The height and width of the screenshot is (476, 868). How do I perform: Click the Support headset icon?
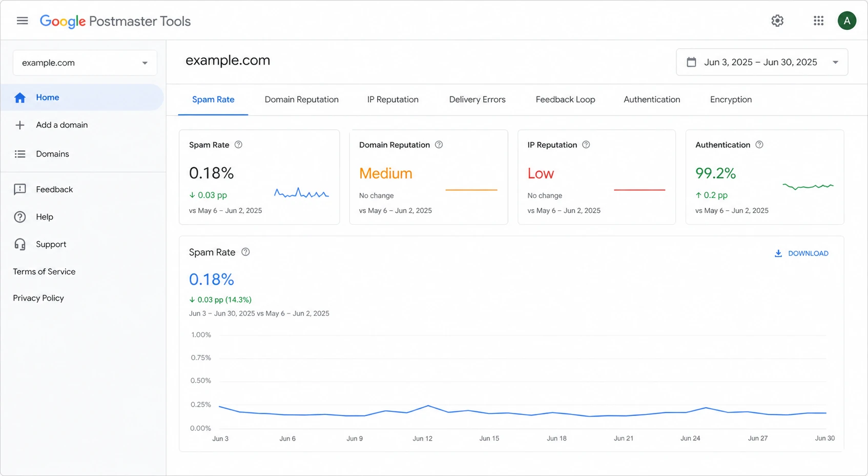[x=20, y=244]
